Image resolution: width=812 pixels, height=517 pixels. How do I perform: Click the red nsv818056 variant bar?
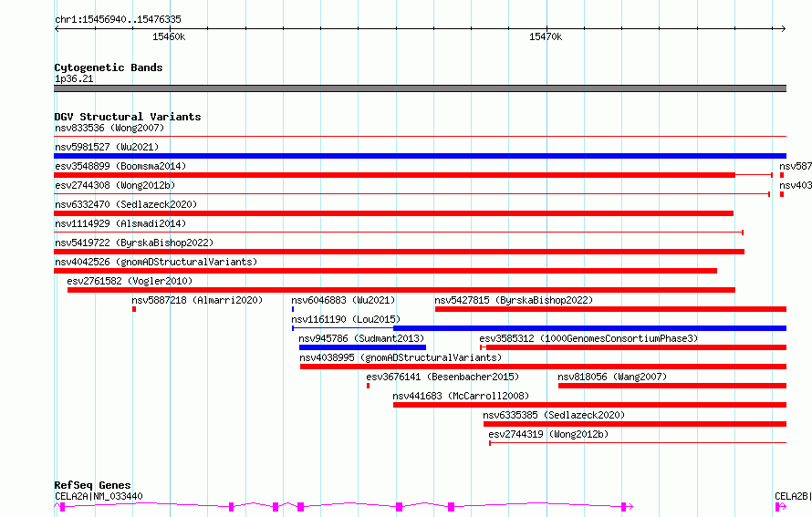click(672, 386)
